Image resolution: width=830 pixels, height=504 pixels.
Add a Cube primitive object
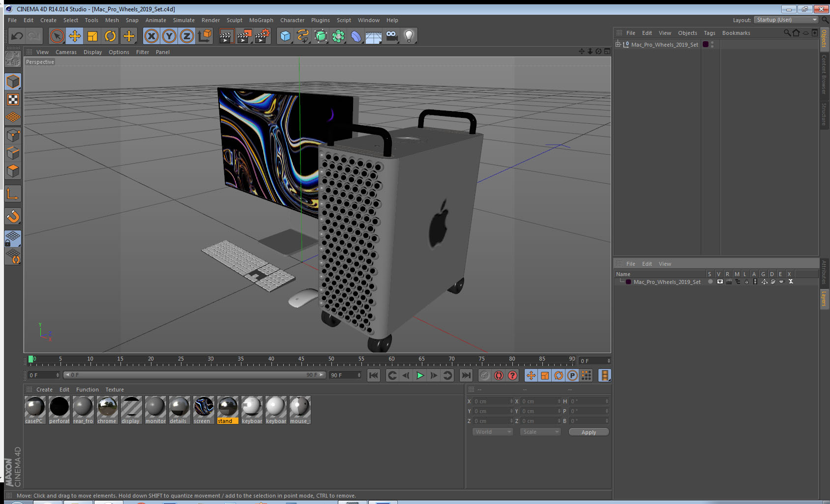click(285, 36)
